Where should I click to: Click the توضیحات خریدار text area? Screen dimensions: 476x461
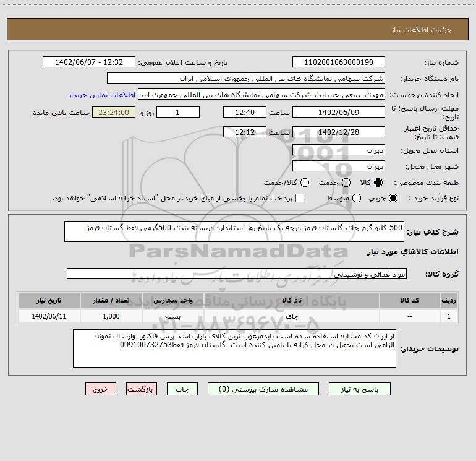(x=235, y=348)
